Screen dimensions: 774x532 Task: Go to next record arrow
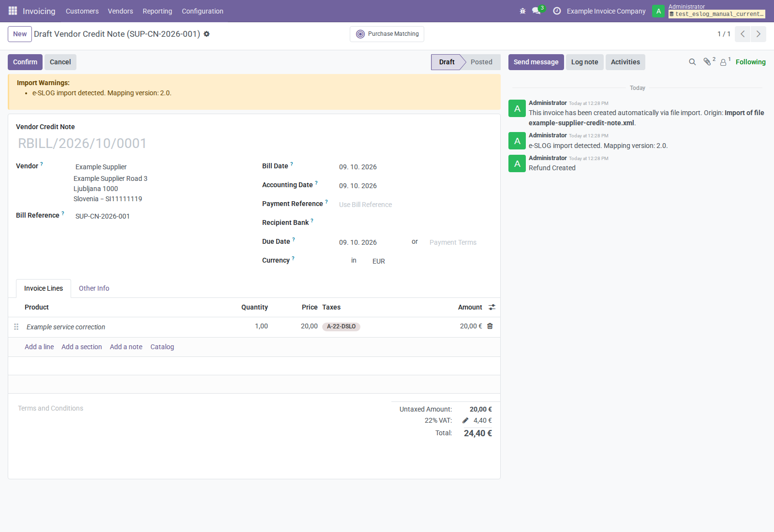[758, 34]
